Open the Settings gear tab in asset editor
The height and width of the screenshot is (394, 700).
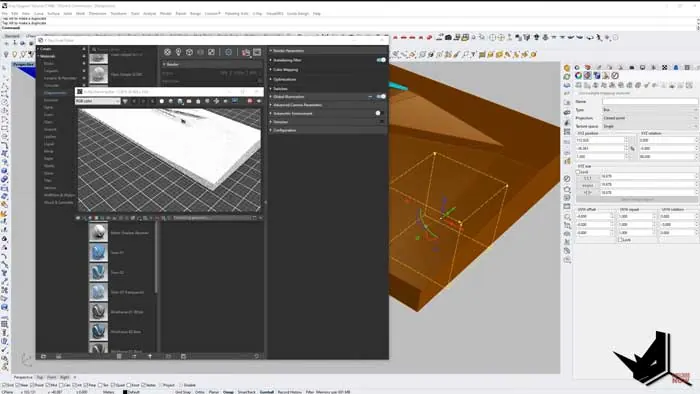point(229,52)
